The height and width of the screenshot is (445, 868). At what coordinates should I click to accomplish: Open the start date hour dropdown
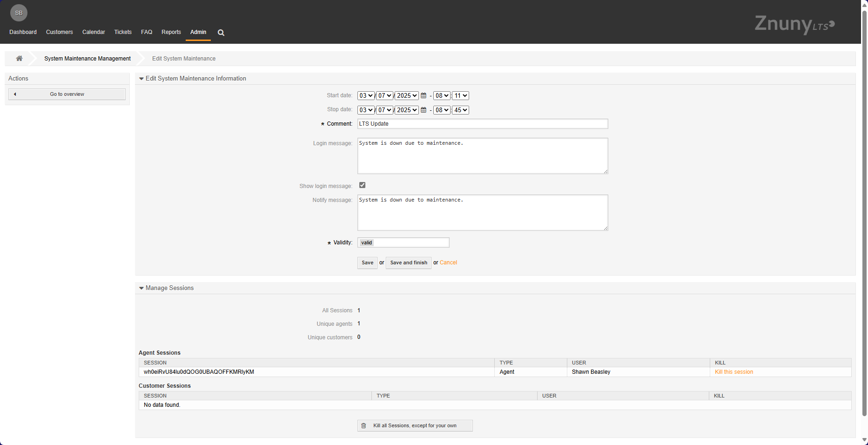[x=442, y=96]
